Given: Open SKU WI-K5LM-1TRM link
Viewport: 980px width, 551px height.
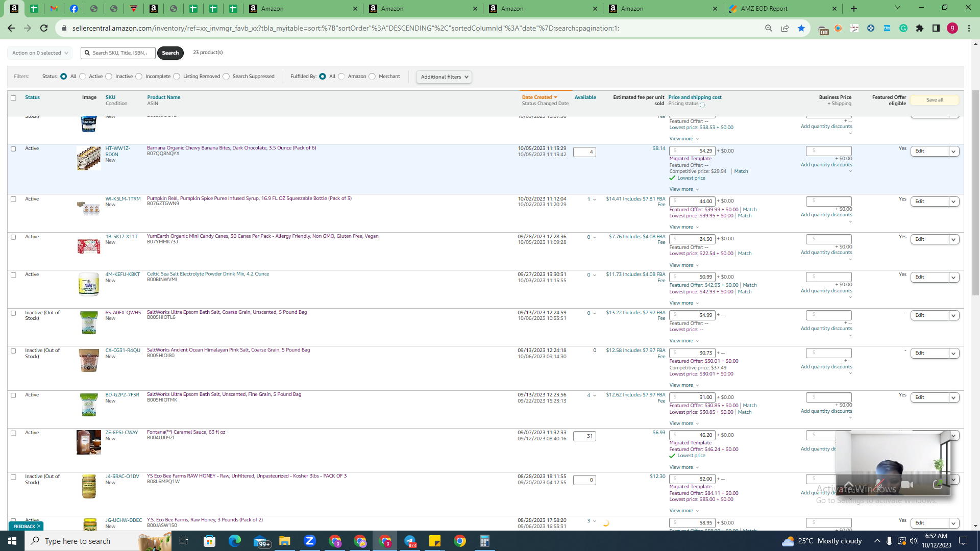Looking at the screenshot, I should click(123, 199).
